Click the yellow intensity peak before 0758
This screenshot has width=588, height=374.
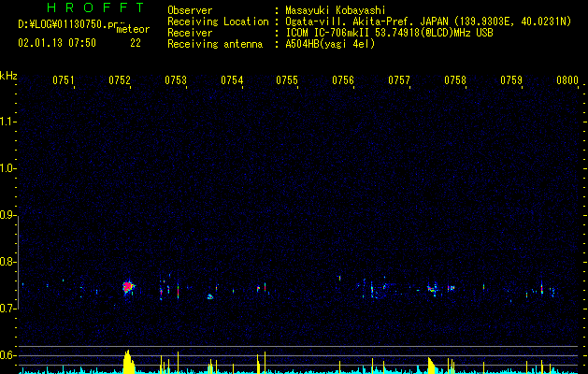pos(431,366)
